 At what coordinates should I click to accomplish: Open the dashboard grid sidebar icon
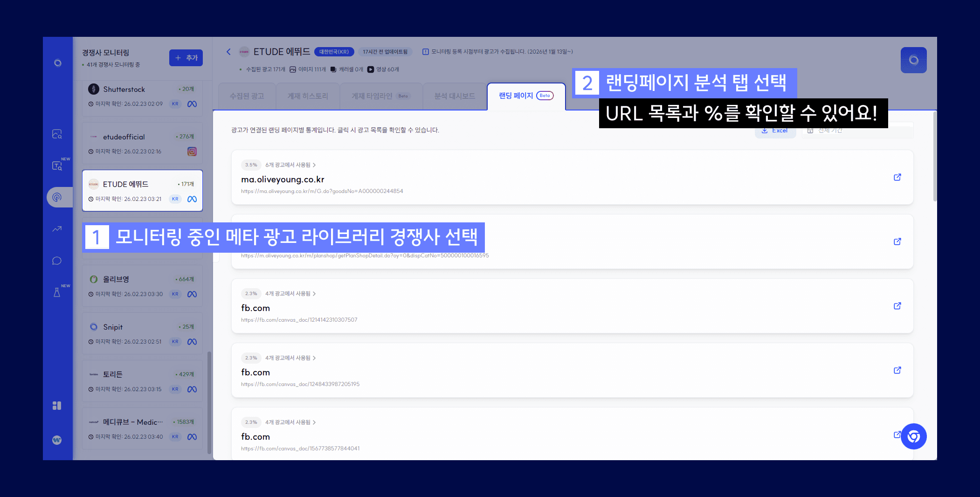57,406
